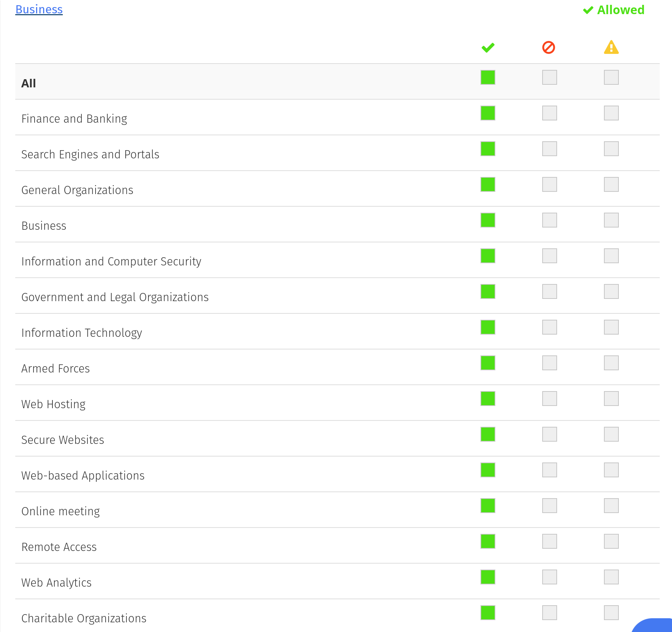Toggle allow for Business row

click(488, 220)
